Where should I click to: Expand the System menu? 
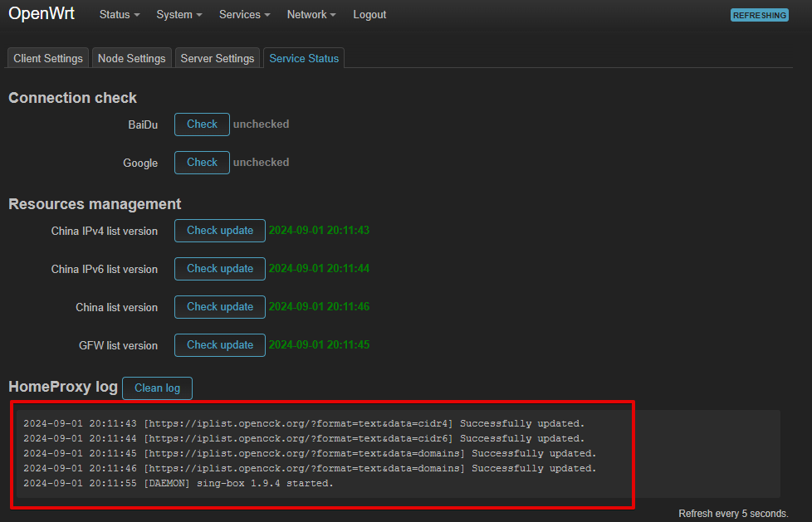pyautogui.click(x=178, y=14)
